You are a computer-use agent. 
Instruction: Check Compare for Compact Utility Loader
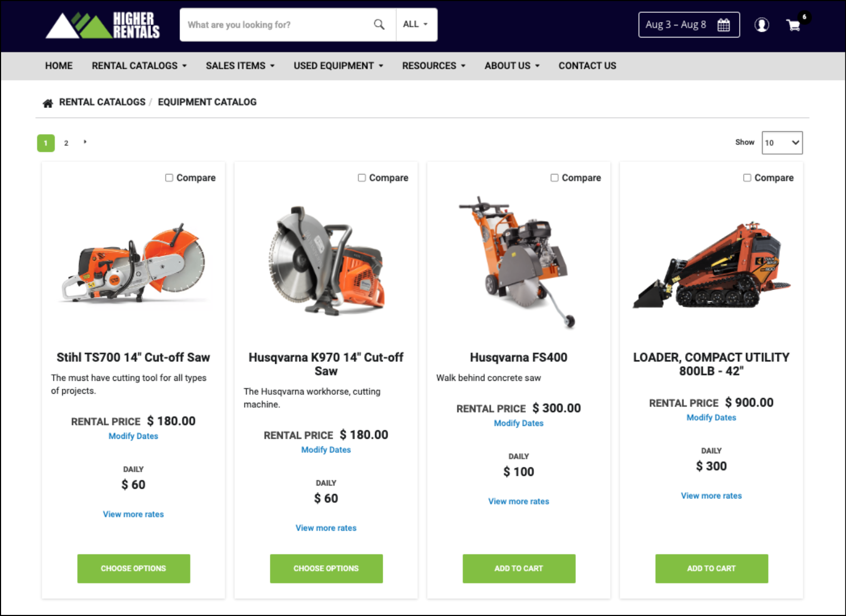[747, 178]
